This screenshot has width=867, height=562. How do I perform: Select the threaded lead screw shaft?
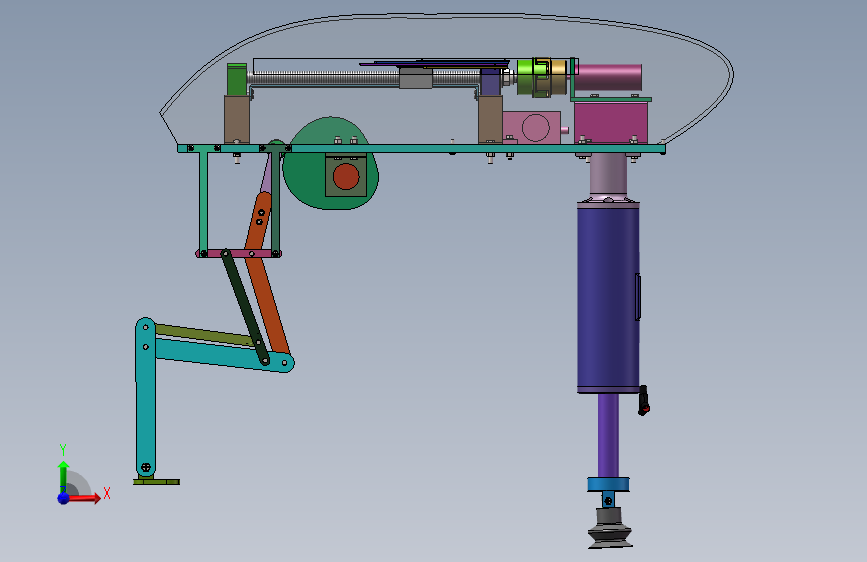(326, 79)
